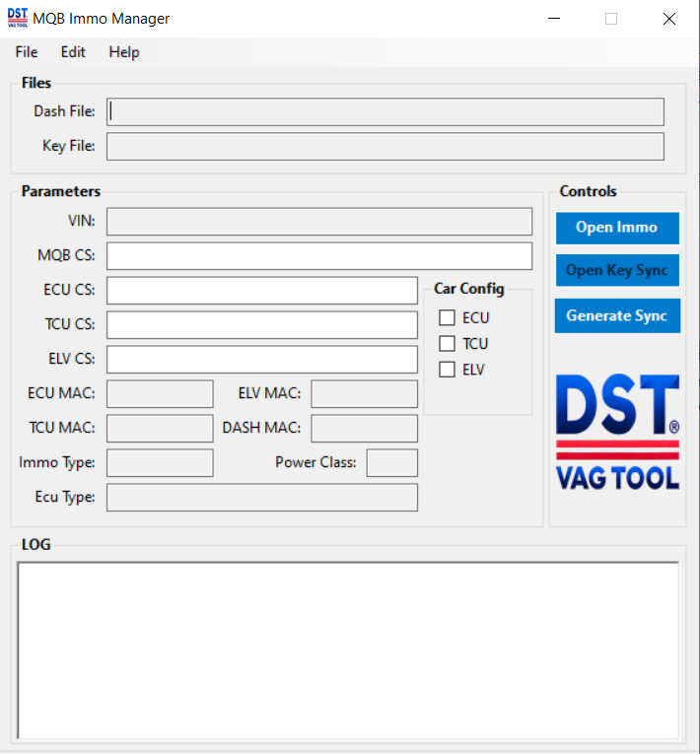Viewport: 700px width, 754px height.
Task: Tick the TCU car config checkbox
Action: click(447, 344)
